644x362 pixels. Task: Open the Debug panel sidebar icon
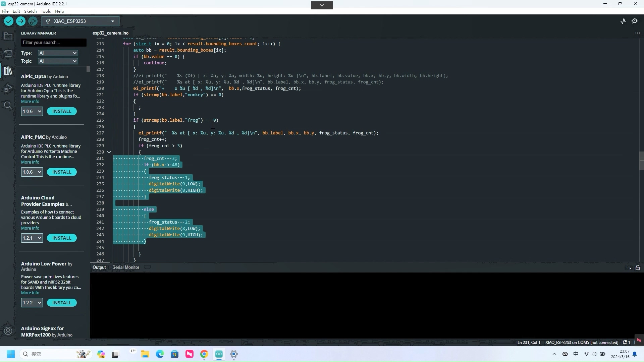click(8, 88)
